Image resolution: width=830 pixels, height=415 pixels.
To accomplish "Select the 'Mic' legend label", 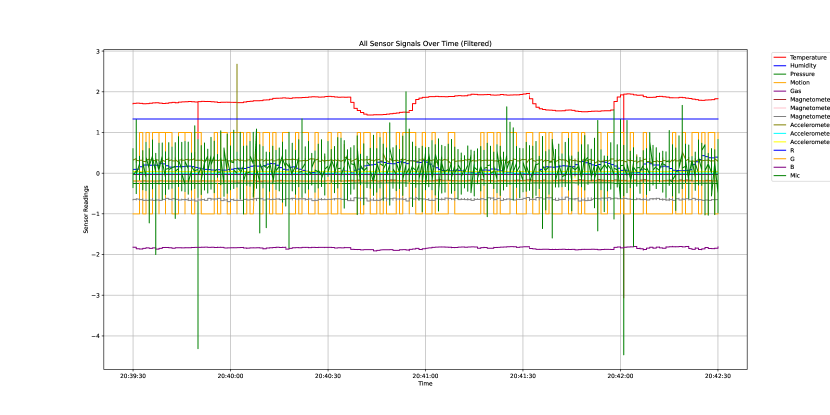I will click(x=795, y=175).
